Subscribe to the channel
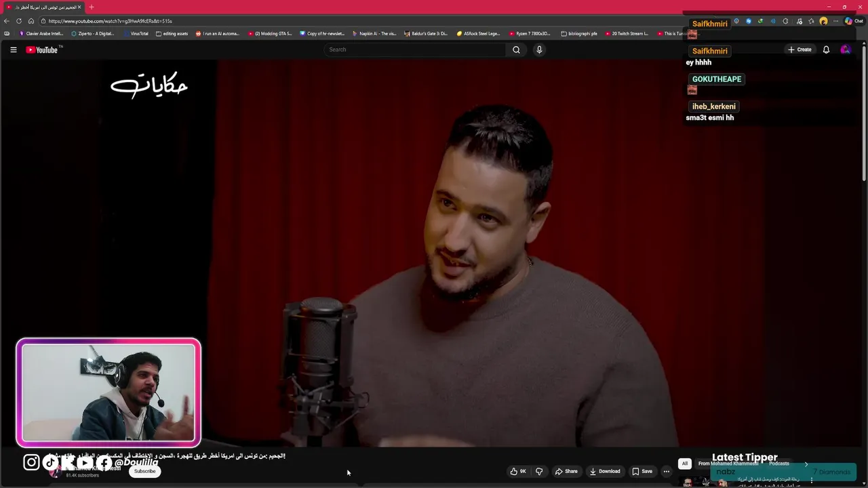 [x=144, y=471]
